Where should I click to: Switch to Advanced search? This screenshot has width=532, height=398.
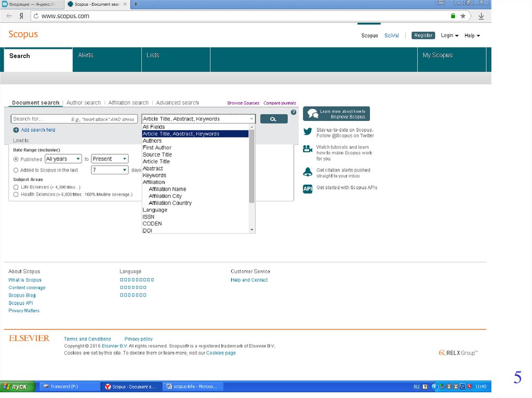pos(177,103)
